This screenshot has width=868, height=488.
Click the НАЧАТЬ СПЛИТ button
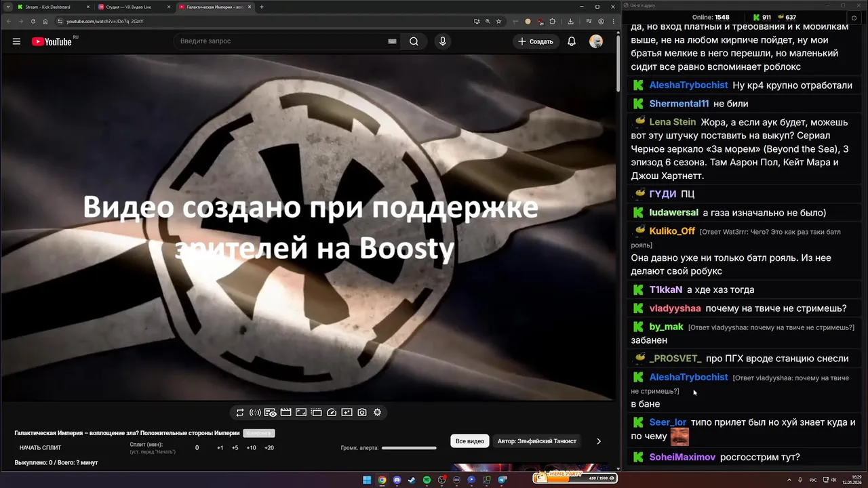click(40, 448)
